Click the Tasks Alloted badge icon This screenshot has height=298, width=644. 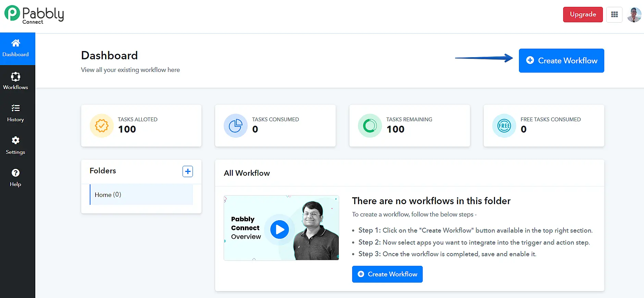[102, 126]
